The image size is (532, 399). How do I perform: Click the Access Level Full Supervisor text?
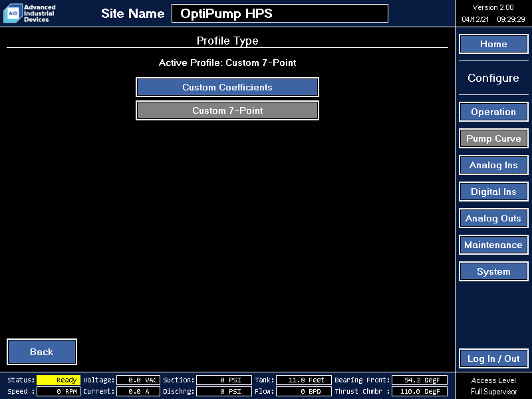(x=493, y=386)
